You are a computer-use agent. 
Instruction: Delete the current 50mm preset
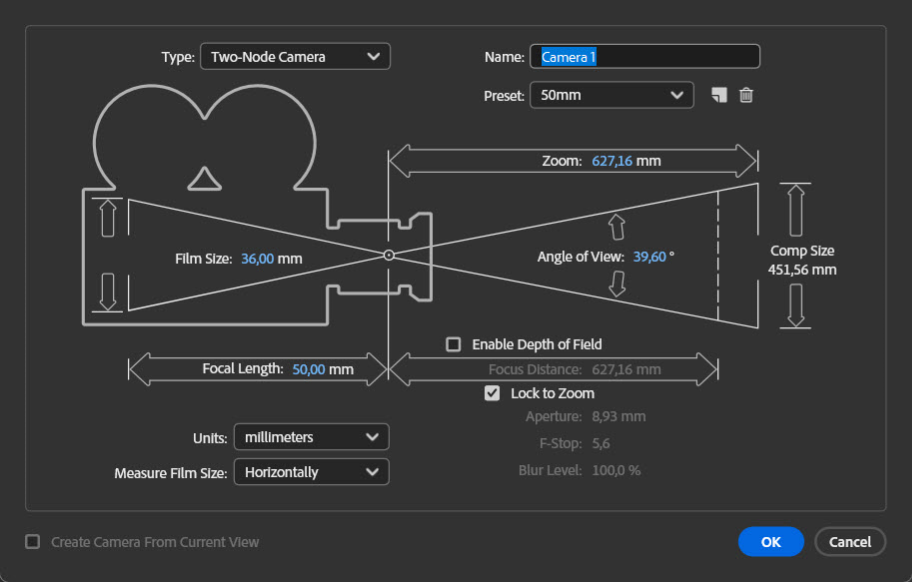coord(745,95)
